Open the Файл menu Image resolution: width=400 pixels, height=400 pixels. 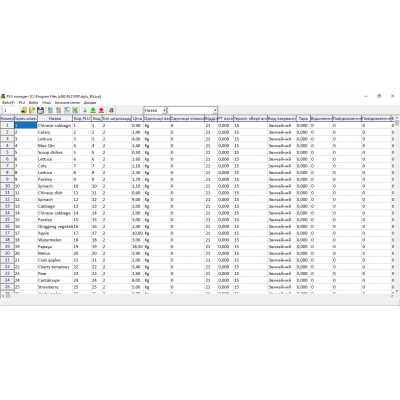8,103
